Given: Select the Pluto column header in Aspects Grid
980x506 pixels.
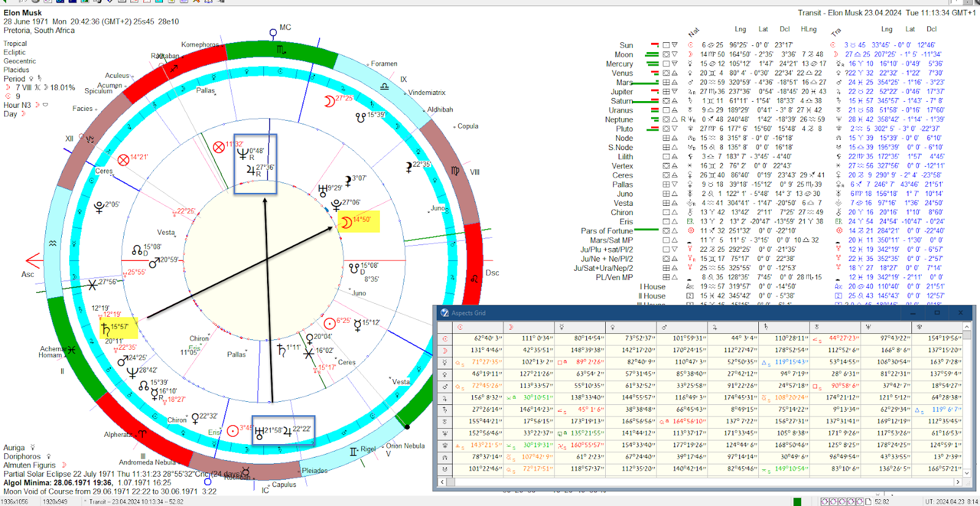Looking at the screenshot, I should point(937,327).
